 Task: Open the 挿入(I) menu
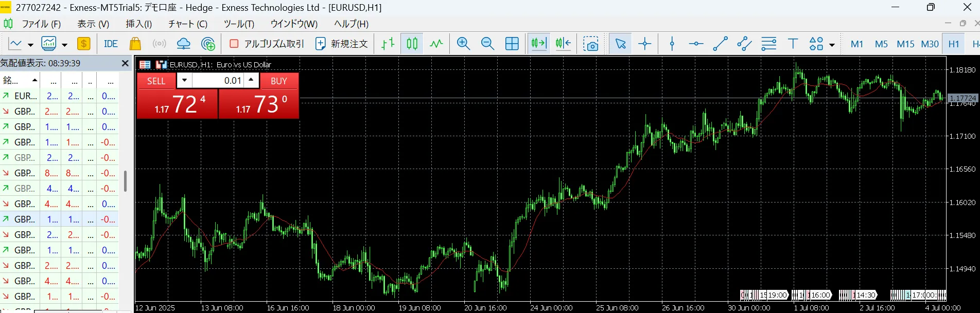pos(139,24)
